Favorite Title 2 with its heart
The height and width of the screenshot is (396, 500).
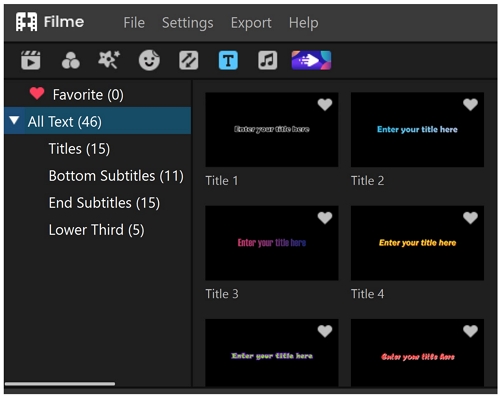pos(470,105)
